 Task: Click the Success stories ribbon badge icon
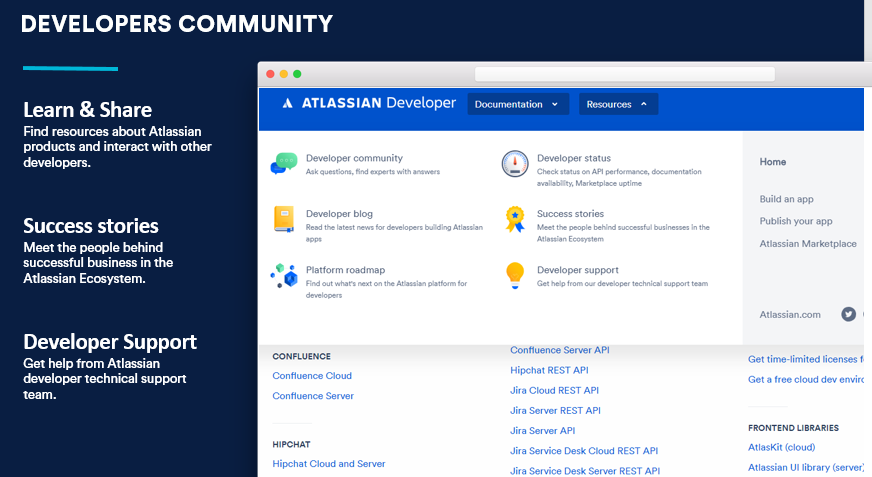click(515, 219)
